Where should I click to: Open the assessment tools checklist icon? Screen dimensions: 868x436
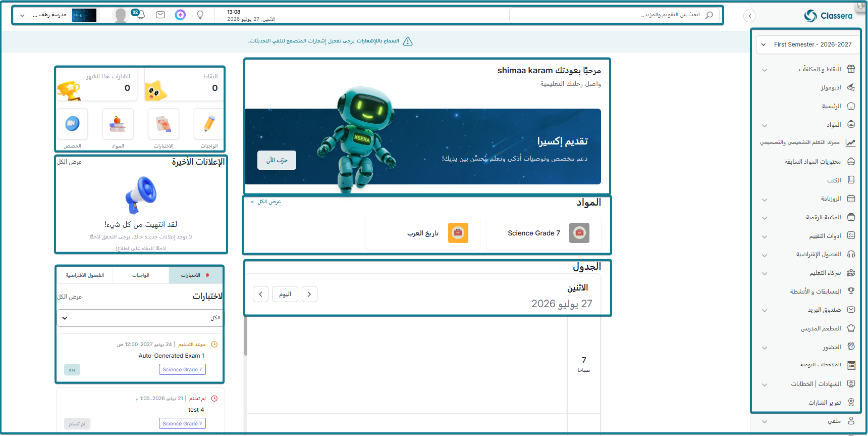pos(851,235)
